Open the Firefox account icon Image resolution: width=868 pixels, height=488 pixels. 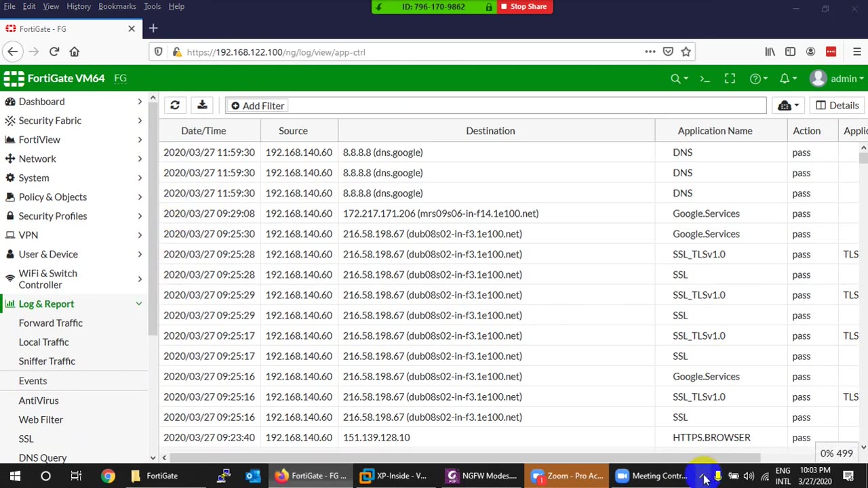(810, 52)
